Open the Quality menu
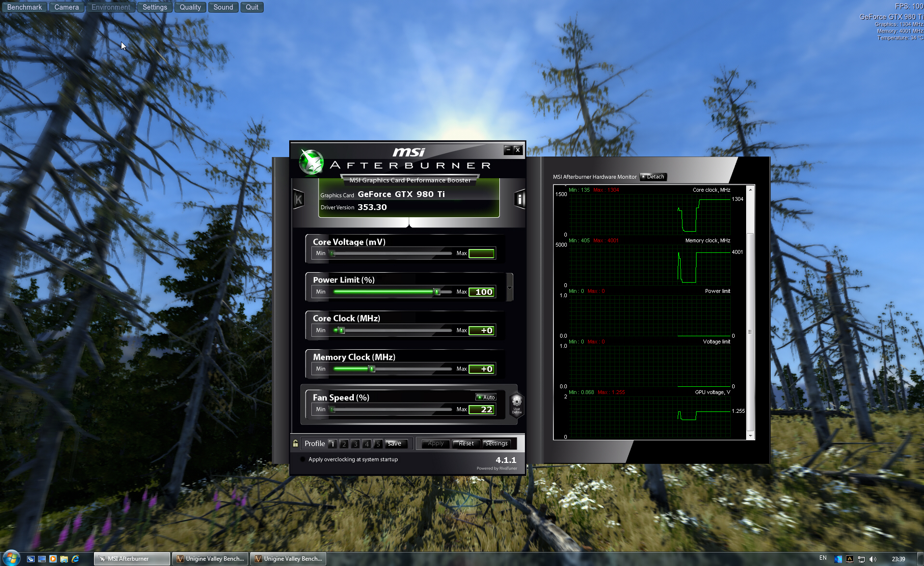Viewport: 924px width, 566px height. [190, 7]
